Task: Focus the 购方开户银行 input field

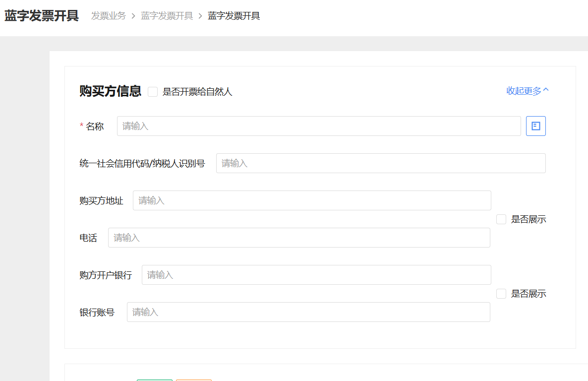Action: (316, 275)
